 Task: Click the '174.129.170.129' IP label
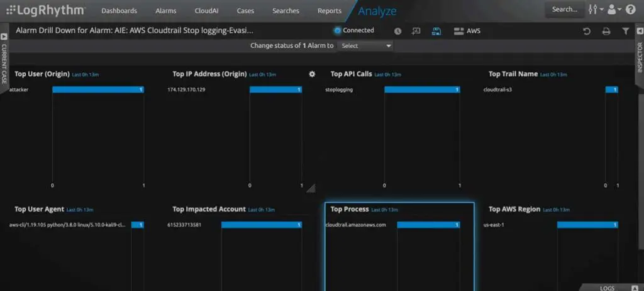point(186,89)
